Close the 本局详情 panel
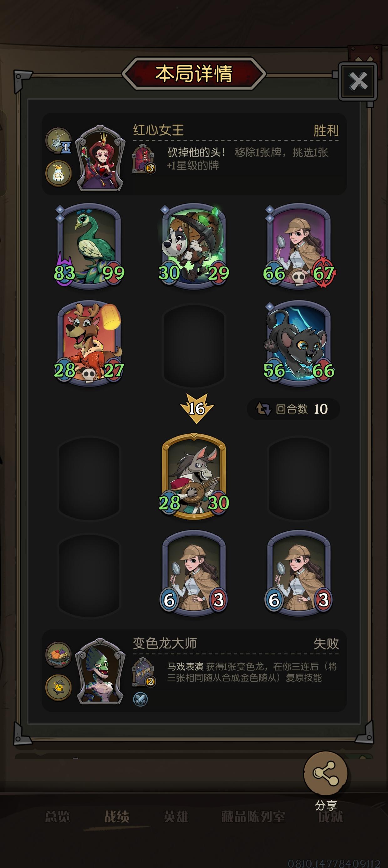The width and height of the screenshot is (388, 868). tap(358, 81)
